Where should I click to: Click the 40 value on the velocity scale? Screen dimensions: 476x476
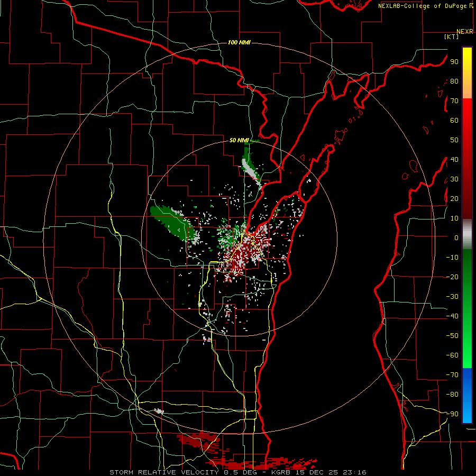tap(454, 159)
